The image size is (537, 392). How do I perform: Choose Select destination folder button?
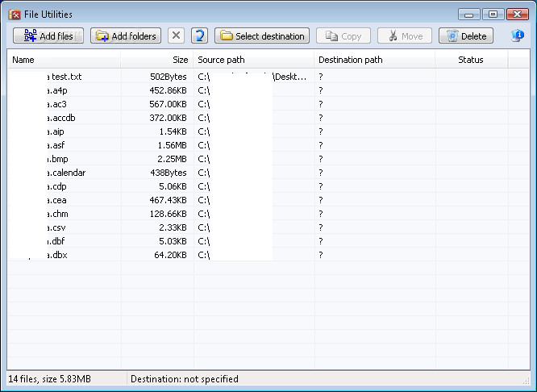click(x=262, y=36)
